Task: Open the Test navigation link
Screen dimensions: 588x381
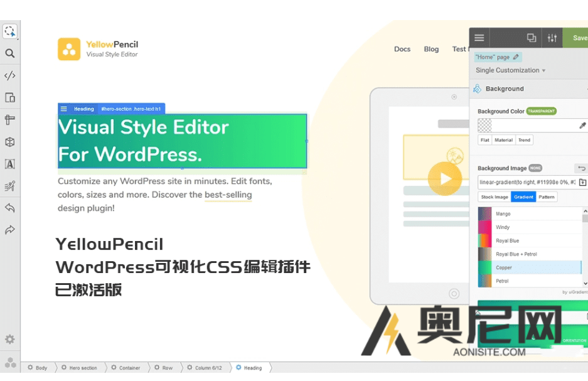Action: tap(460, 49)
